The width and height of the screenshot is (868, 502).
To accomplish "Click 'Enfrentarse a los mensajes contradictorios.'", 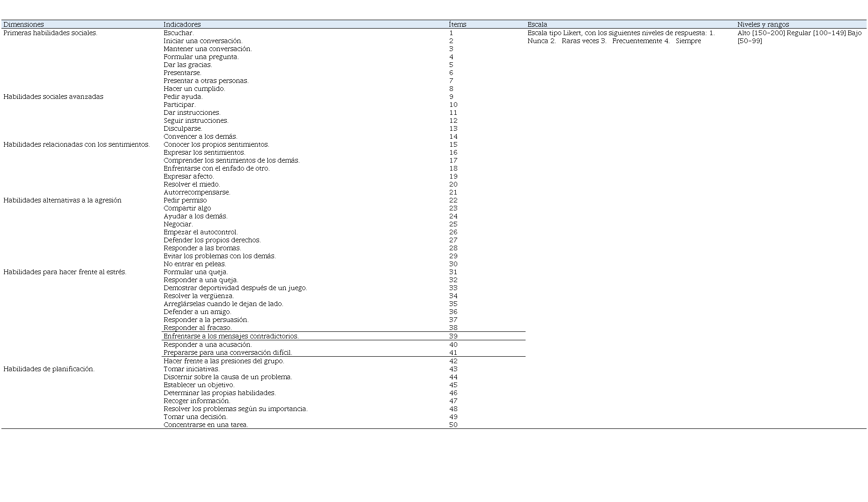I will coord(231,336).
